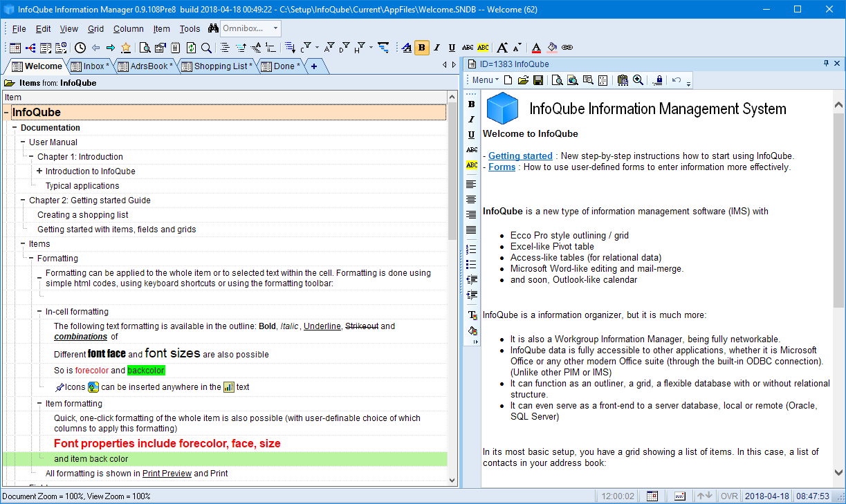
Task: Open the Omnibox dropdown
Action: point(276,28)
